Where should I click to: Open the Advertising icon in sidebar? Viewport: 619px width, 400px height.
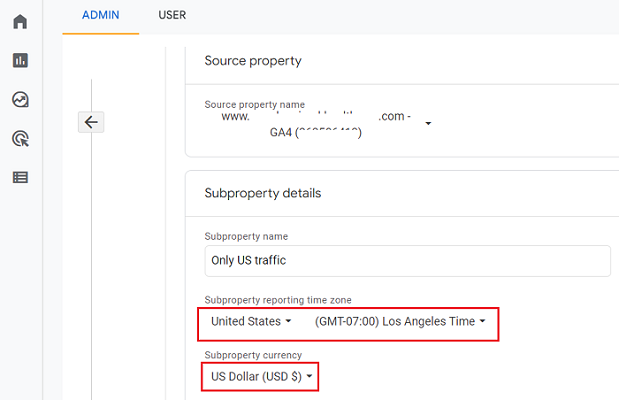tap(21, 139)
